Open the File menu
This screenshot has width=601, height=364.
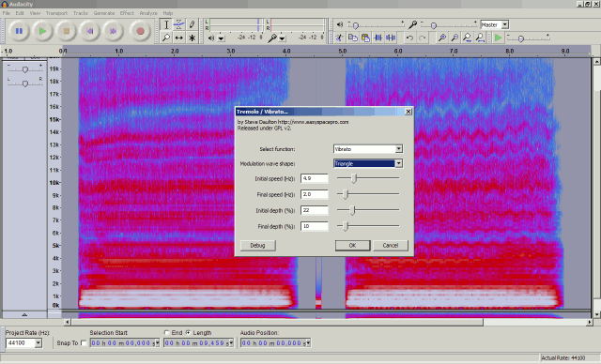[x=7, y=13]
